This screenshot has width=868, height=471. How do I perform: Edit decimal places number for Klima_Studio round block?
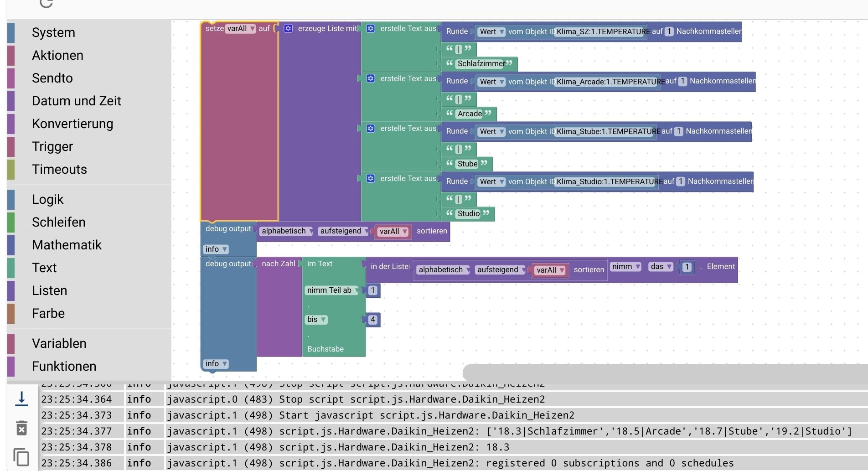(x=681, y=181)
